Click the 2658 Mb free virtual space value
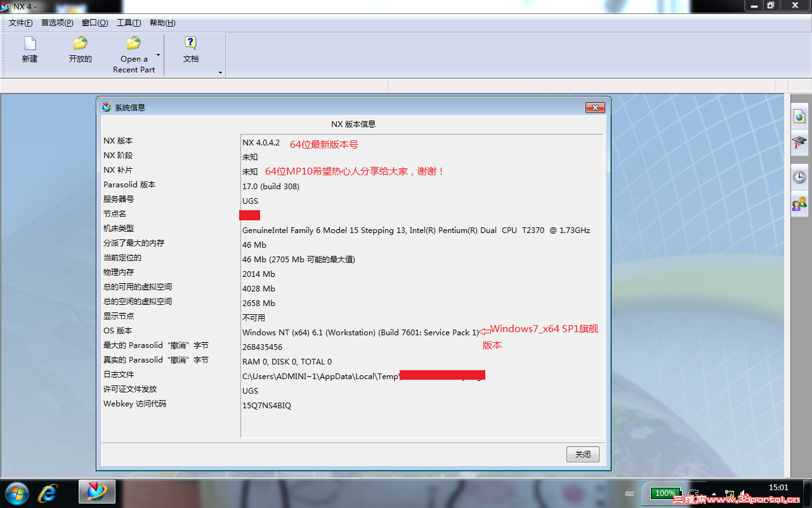Viewport: 812px width, 508px height. pyautogui.click(x=259, y=304)
